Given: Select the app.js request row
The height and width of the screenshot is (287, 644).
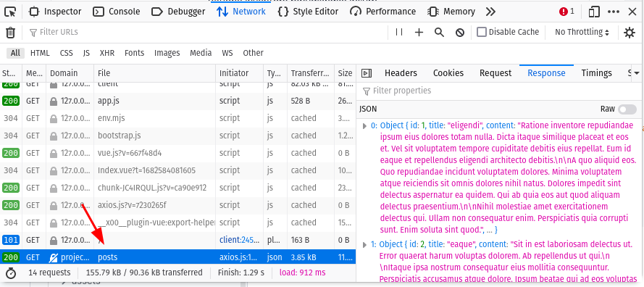Looking at the screenshot, I should [177, 101].
